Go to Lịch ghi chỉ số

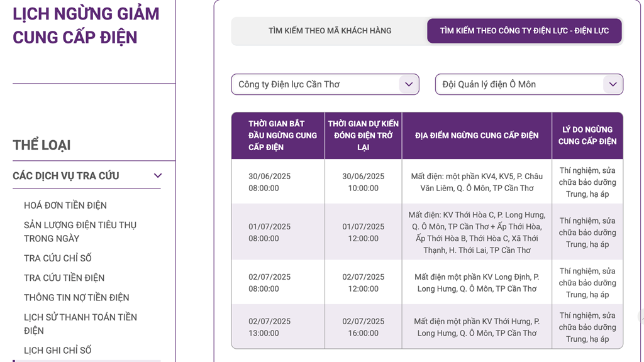tap(57, 350)
